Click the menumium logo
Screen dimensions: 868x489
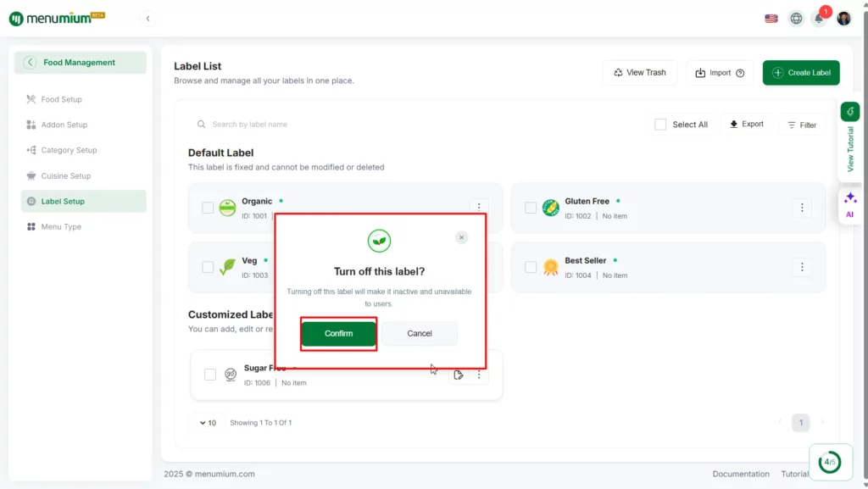click(x=57, y=19)
